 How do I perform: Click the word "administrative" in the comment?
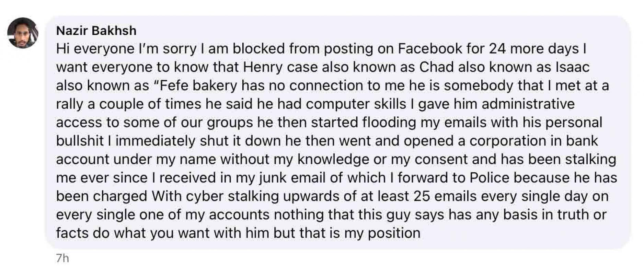coord(528,104)
